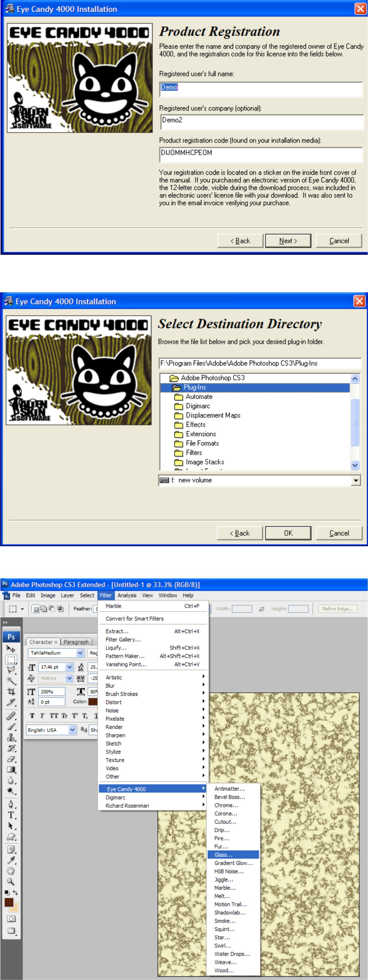Reset default foreground and background colors
The width and height of the screenshot is (368, 980).
tap(7, 893)
